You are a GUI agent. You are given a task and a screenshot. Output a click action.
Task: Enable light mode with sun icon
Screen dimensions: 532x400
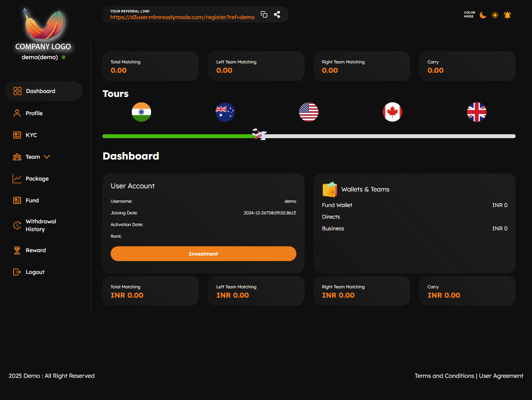[x=495, y=15]
